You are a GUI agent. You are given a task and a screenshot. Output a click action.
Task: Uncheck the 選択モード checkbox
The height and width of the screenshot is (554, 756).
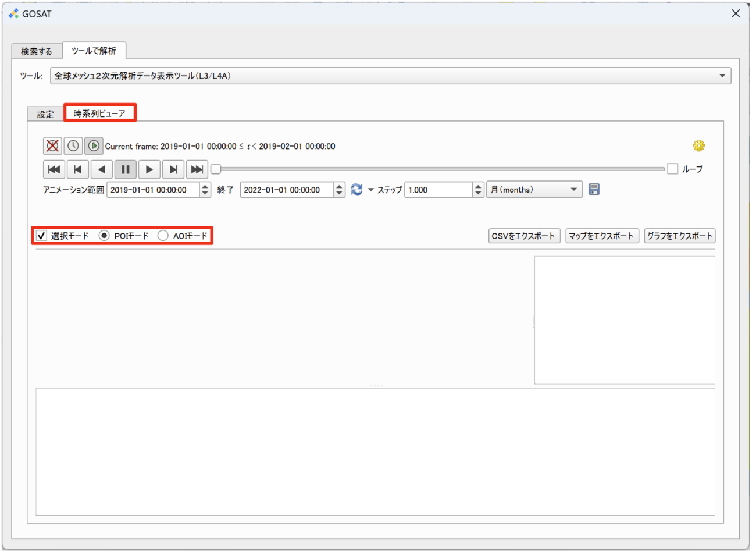pos(41,236)
